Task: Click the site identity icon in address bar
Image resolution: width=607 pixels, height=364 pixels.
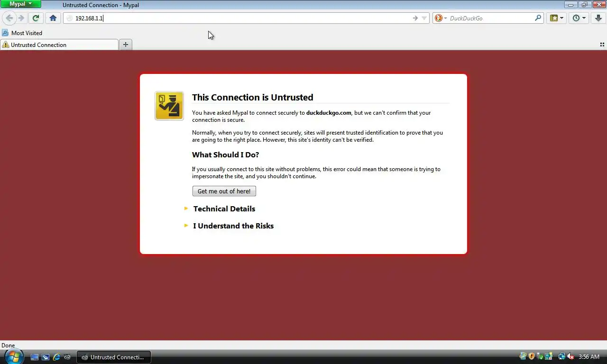Action: point(69,18)
